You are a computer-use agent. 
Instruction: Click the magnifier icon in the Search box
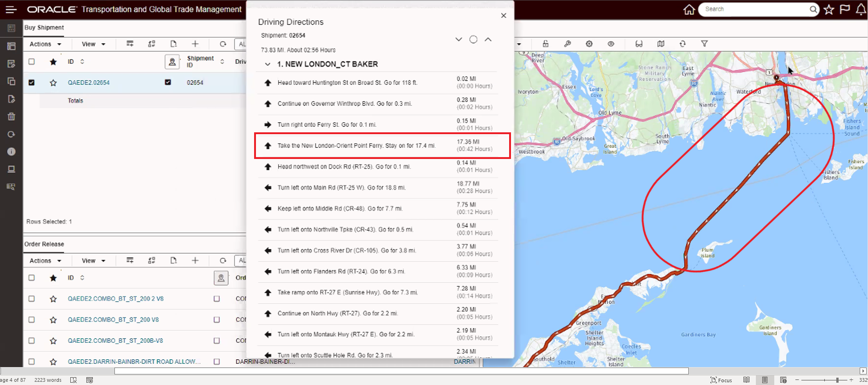point(813,9)
